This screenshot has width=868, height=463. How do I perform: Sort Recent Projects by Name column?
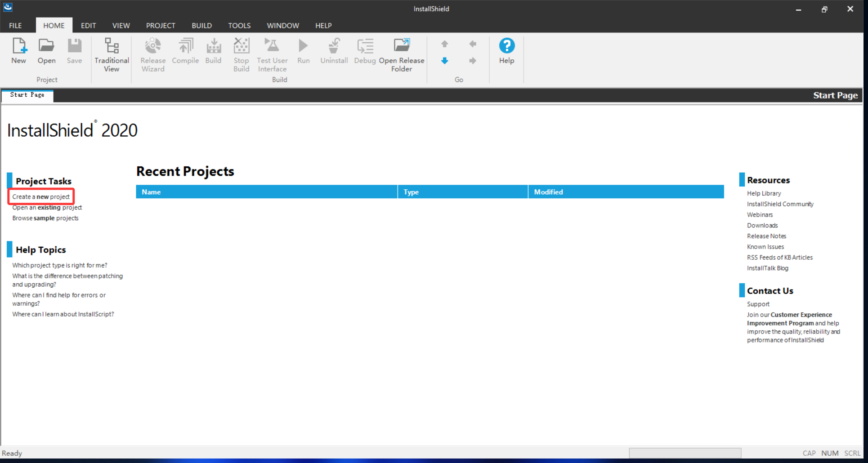[x=267, y=192]
